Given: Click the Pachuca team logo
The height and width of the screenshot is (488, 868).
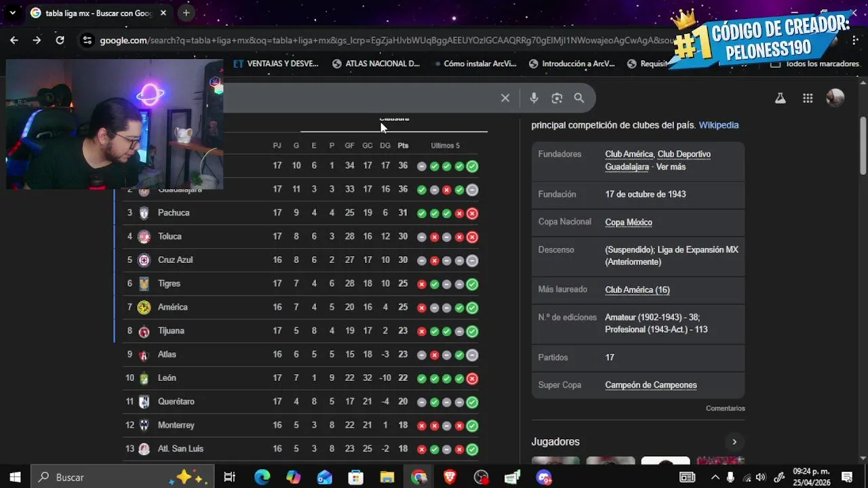Looking at the screenshot, I should (144, 213).
